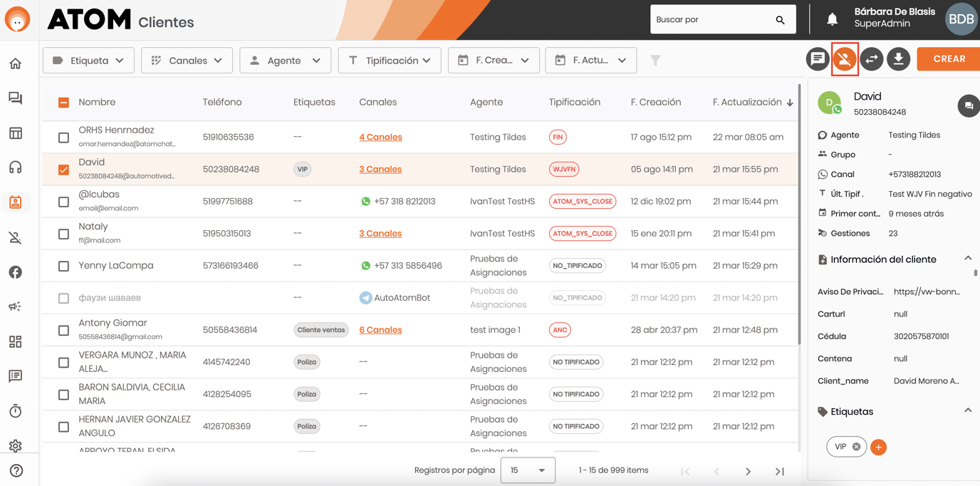Click the highlighted unassign agent icon in toolbar

pos(844,59)
